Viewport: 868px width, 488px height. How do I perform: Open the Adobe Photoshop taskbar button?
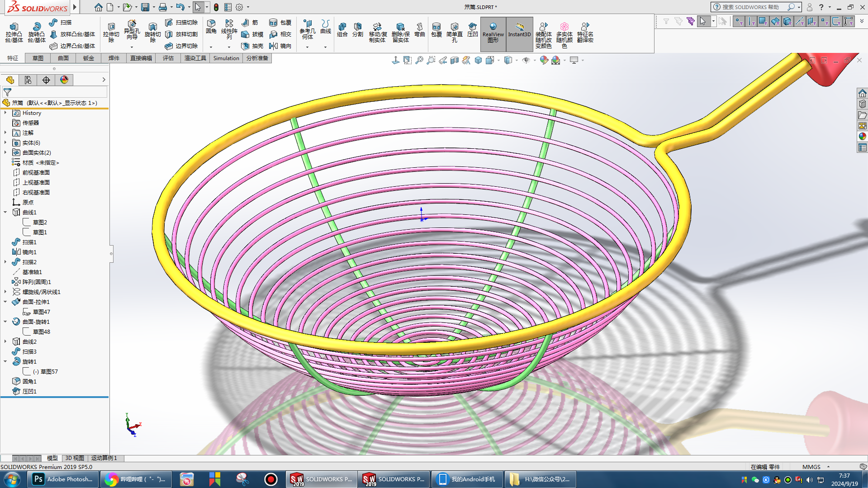(x=64, y=479)
